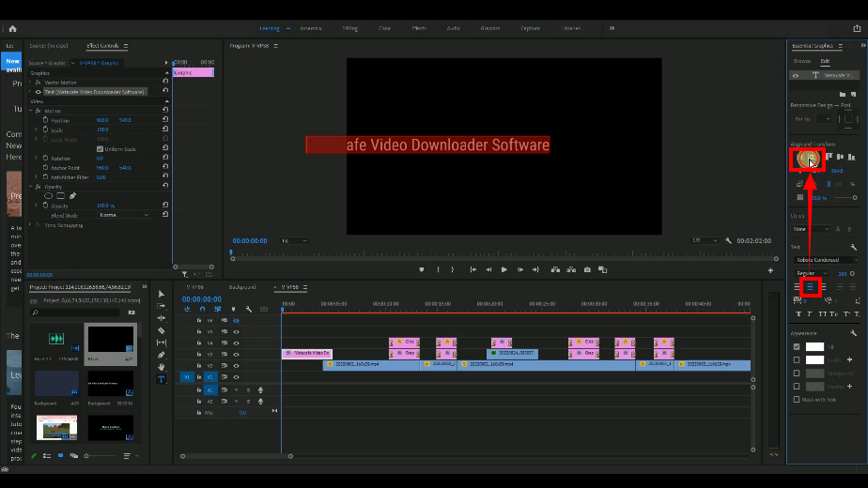The width and height of the screenshot is (868, 488).
Task: Enable the Mask with Text checkbox
Action: coord(798,399)
